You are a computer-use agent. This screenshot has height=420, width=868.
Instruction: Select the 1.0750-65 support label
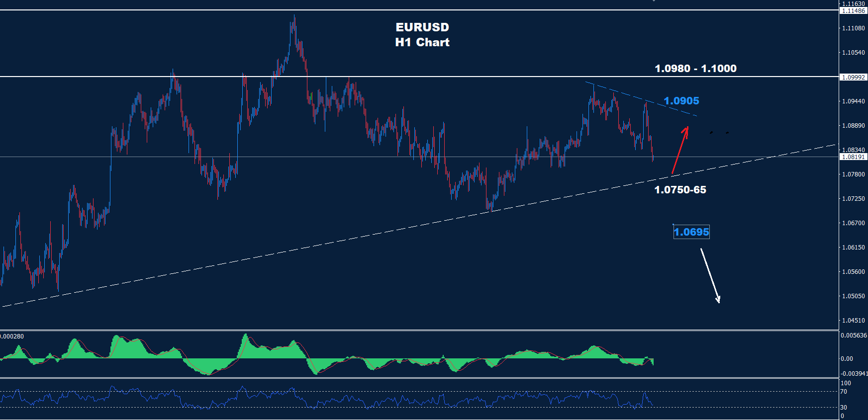[680, 190]
